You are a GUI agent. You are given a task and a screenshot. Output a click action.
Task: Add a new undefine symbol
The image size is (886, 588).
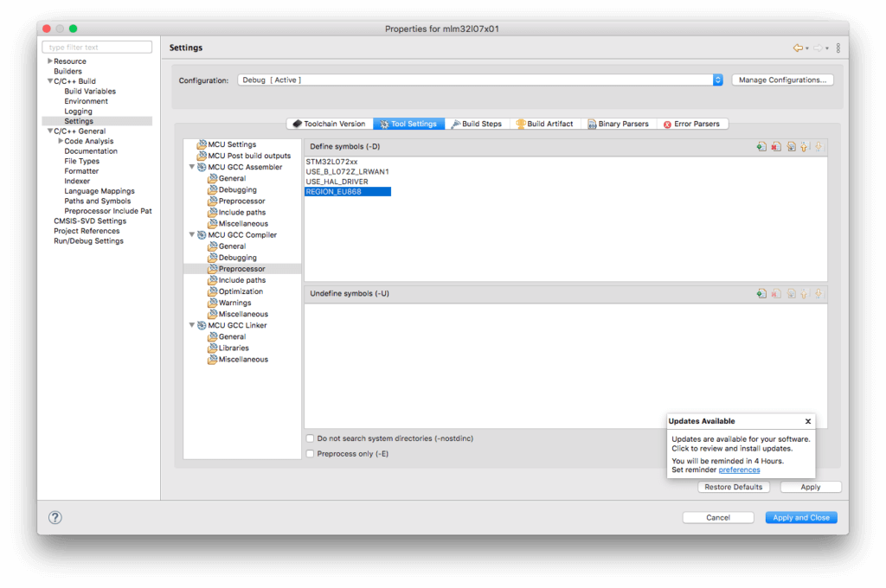(762, 293)
